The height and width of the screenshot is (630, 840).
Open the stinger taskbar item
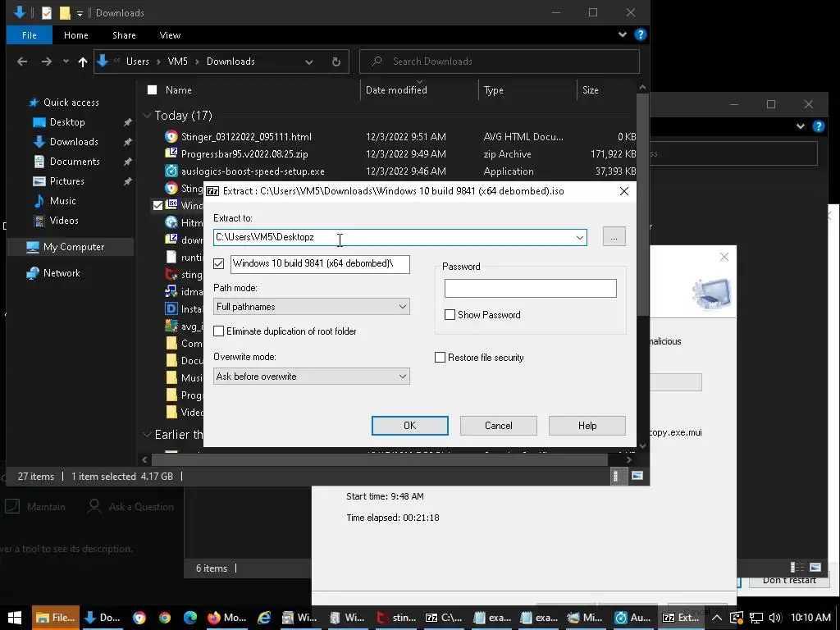(397, 618)
